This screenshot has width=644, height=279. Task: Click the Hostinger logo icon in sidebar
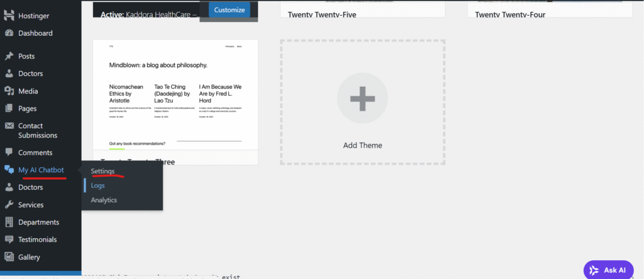pyautogui.click(x=9, y=16)
